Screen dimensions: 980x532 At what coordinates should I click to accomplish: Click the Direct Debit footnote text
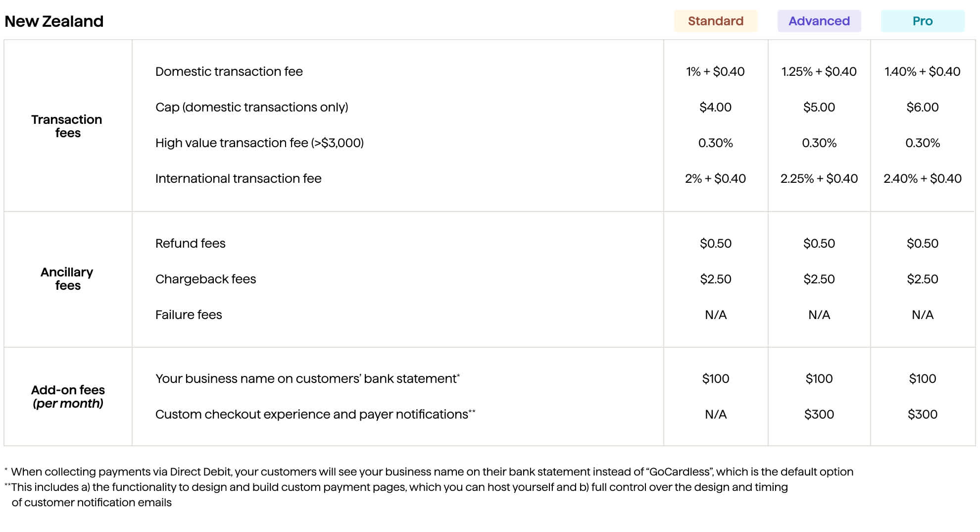tap(432, 472)
